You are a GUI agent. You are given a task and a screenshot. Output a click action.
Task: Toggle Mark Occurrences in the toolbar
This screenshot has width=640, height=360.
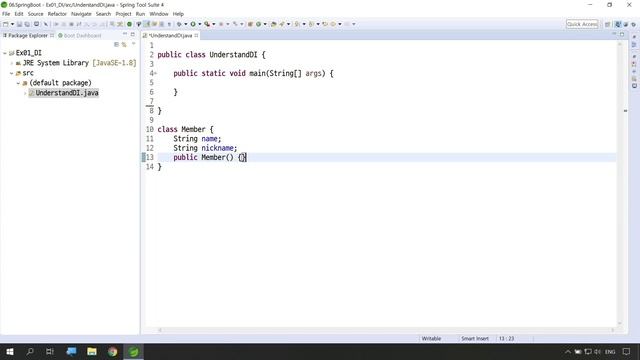[x=147, y=24]
